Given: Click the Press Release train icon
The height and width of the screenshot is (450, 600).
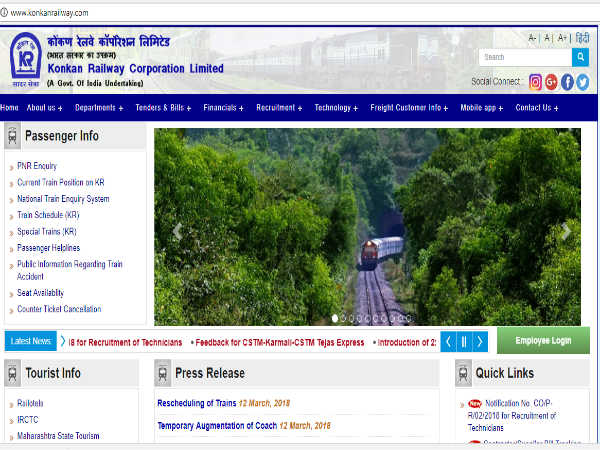Looking at the screenshot, I should pyautogui.click(x=162, y=373).
